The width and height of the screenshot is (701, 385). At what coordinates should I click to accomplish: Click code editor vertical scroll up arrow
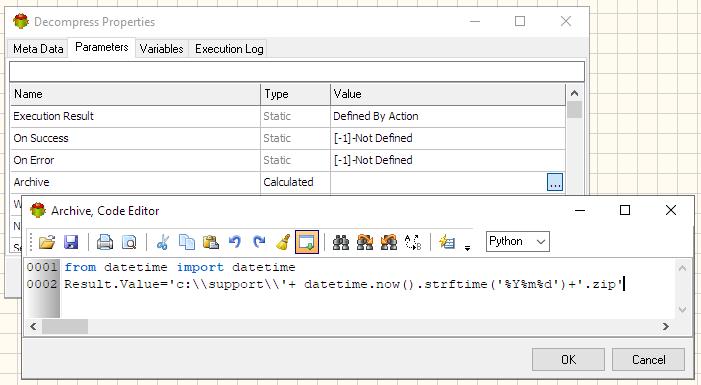pyautogui.click(x=682, y=268)
